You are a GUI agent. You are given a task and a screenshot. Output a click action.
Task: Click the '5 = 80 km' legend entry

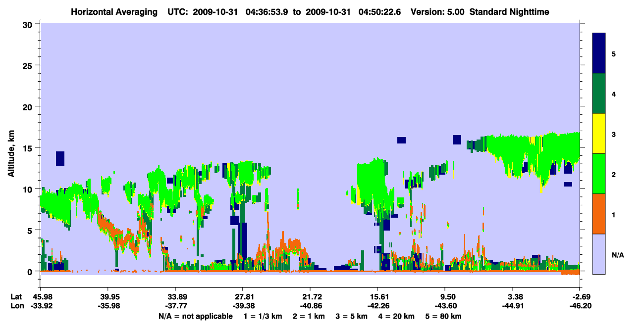pyautogui.click(x=444, y=316)
